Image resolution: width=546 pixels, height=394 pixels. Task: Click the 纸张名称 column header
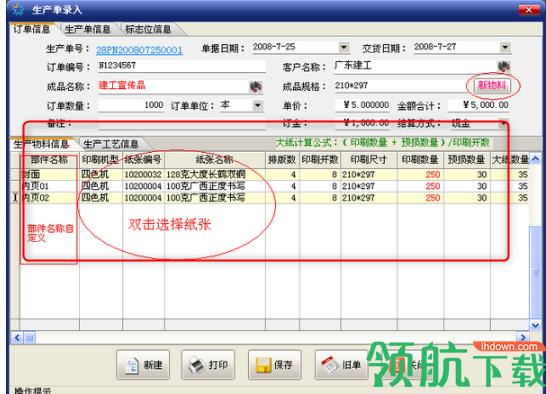[x=215, y=160]
